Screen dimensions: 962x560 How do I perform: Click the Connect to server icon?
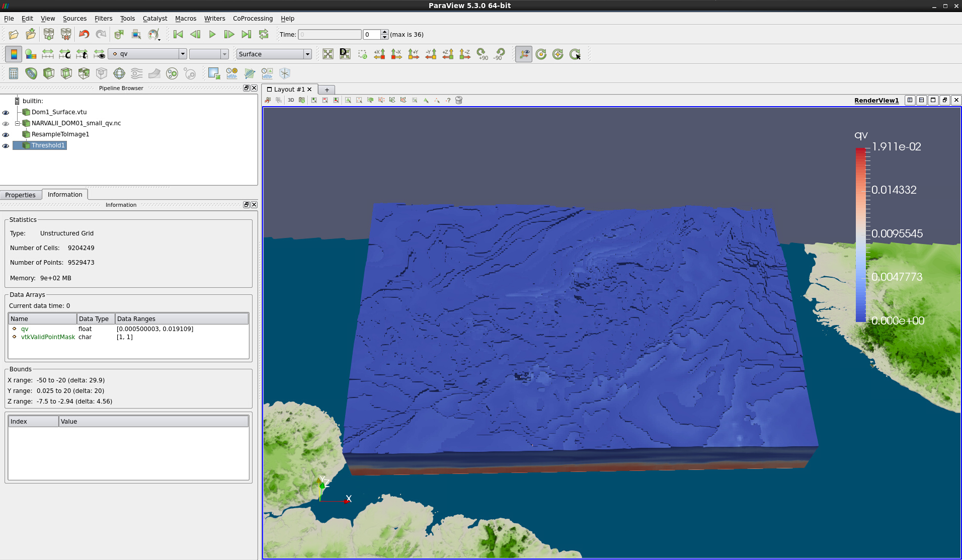click(x=49, y=34)
